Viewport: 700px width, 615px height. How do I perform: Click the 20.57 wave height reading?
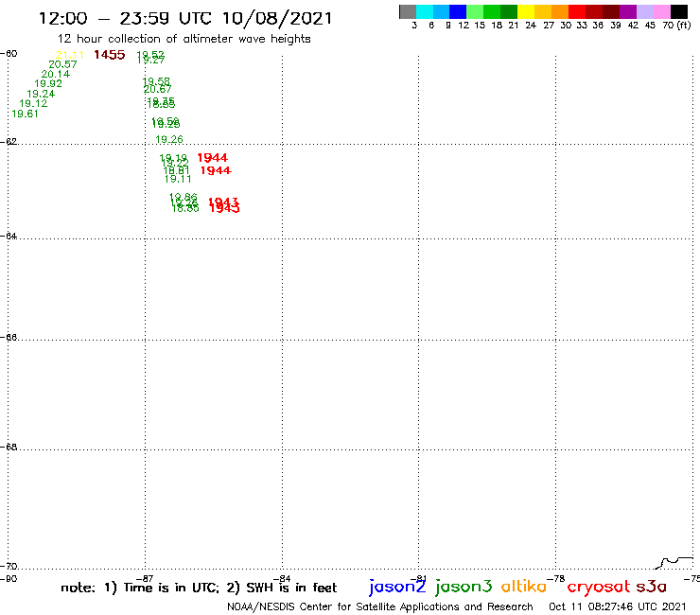tap(63, 64)
